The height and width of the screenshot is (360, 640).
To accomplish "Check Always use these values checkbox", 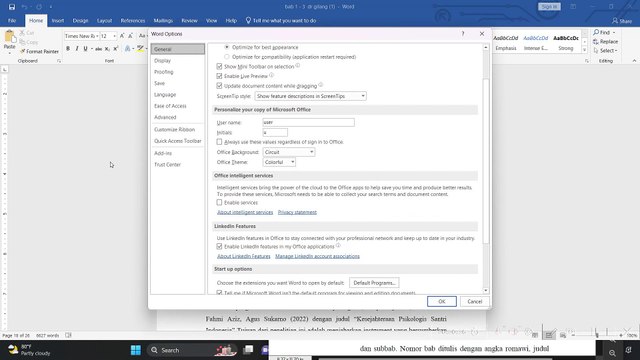I will 219,142.
